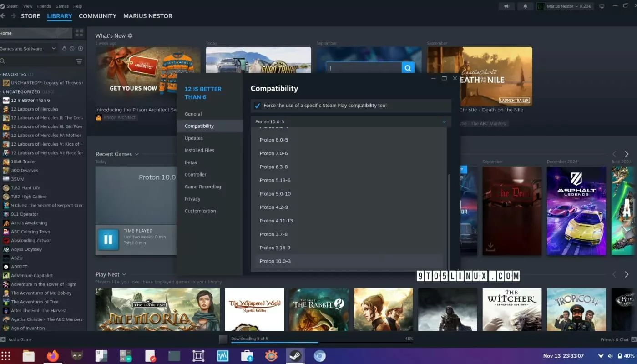The width and height of the screenshot is (637, 364).
Task: Expand the Recent Games dropdown
Action: tap(137, 154)
